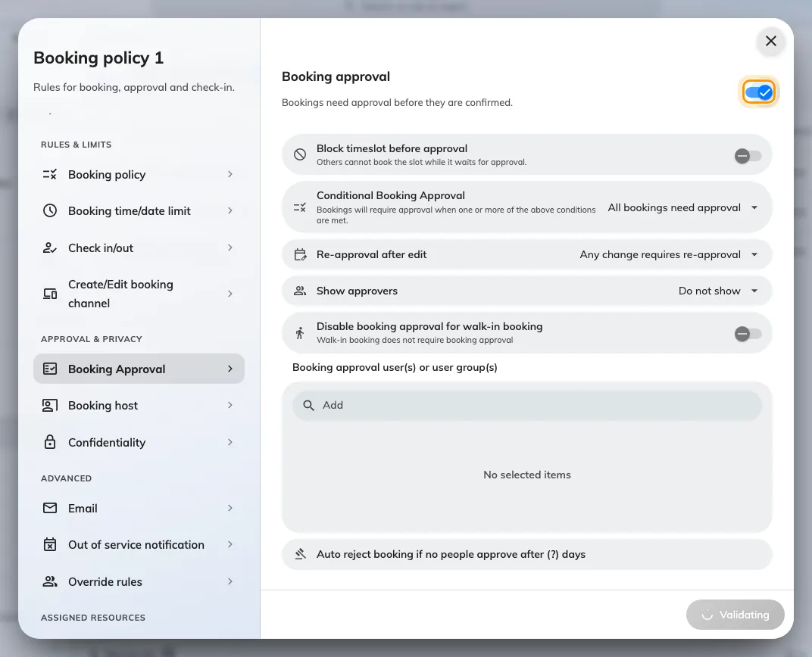Click the Conditional Booking Approval rules icon

300,207
